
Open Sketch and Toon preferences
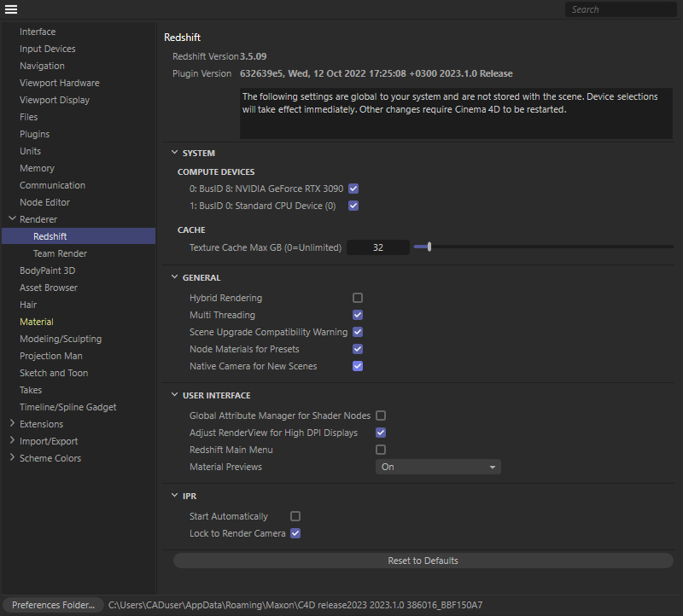point(54,373)
